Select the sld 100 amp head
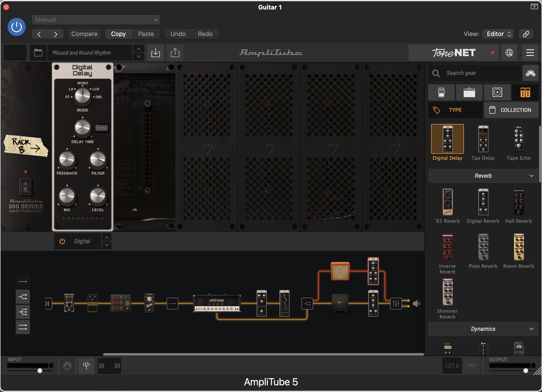542x392 pixels. tap(217, 304)
